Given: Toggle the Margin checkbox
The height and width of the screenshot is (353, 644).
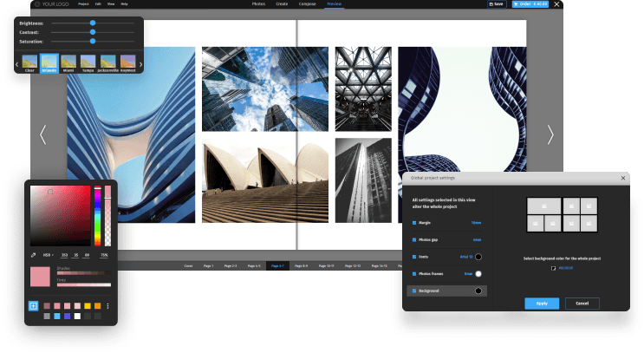Looking at the screenshot, I should tap(414, 222).
